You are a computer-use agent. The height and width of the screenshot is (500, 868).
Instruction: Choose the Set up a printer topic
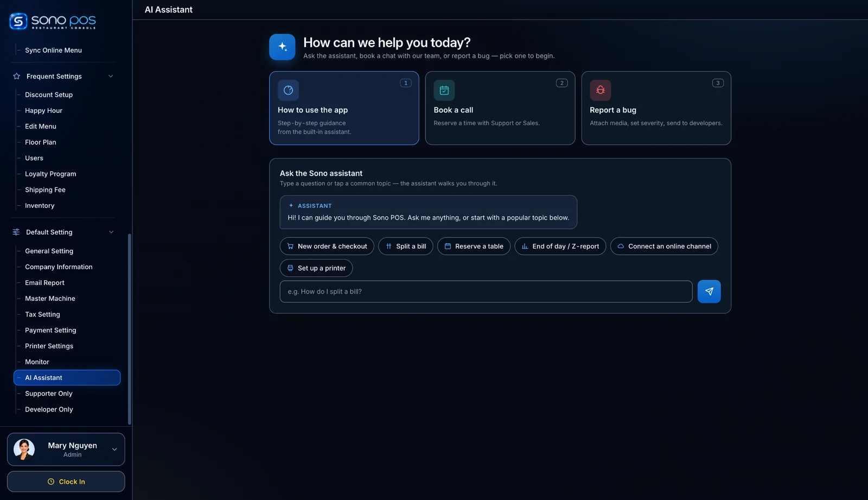click(x=316, y=268)
